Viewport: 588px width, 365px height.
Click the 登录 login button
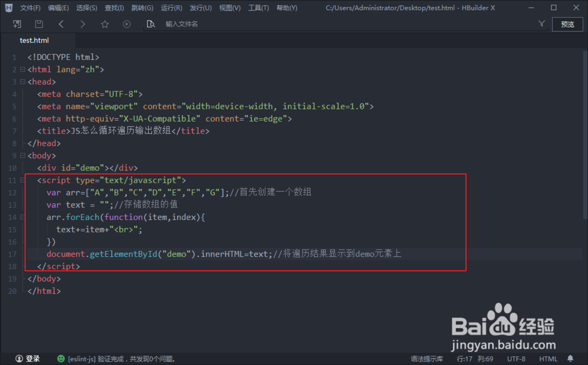tap(26, 358)
